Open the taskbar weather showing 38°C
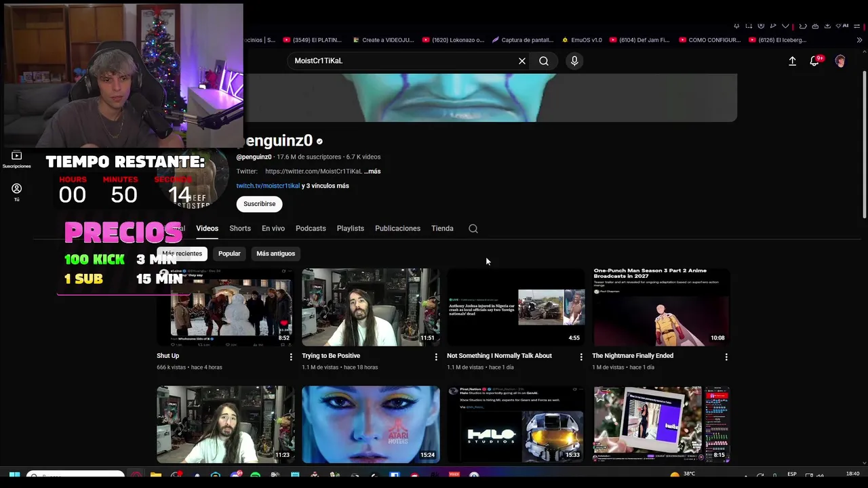This screenshot has width=868, height=488. (x=683, y=474)
